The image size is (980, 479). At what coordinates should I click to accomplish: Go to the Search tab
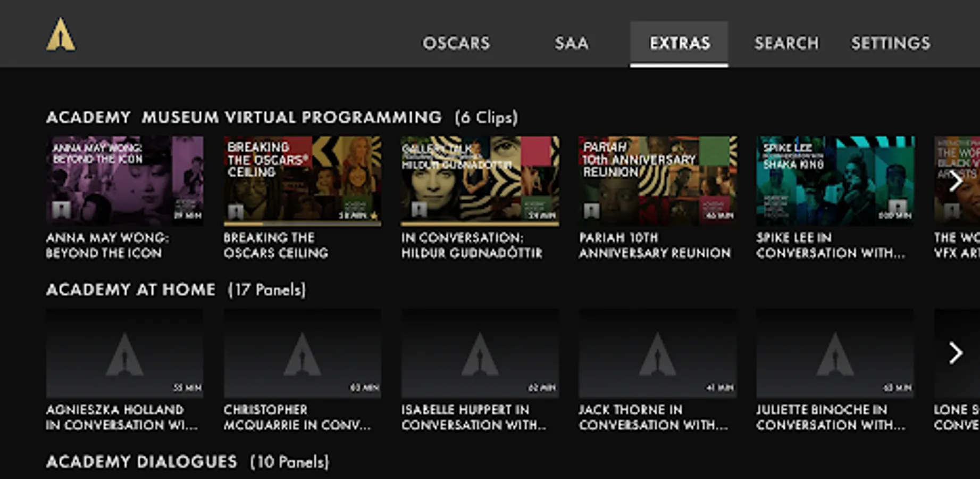(786, 43)
